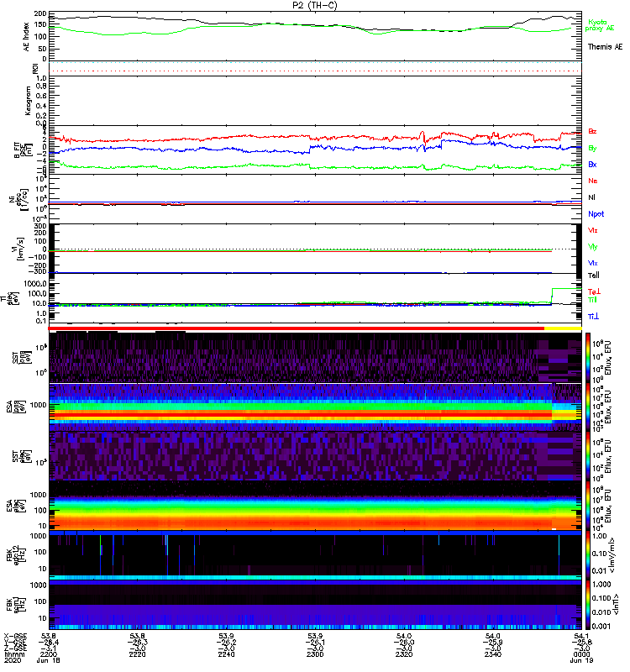630x672 pixels.
Task: Click the green By legend label
Action: click(592, 149)
